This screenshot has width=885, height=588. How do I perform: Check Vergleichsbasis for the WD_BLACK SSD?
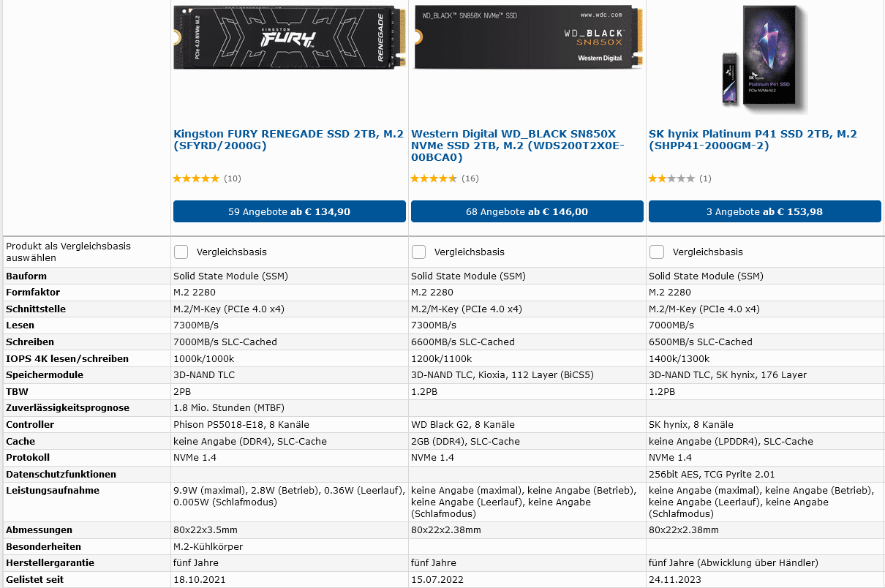(418, 252)
